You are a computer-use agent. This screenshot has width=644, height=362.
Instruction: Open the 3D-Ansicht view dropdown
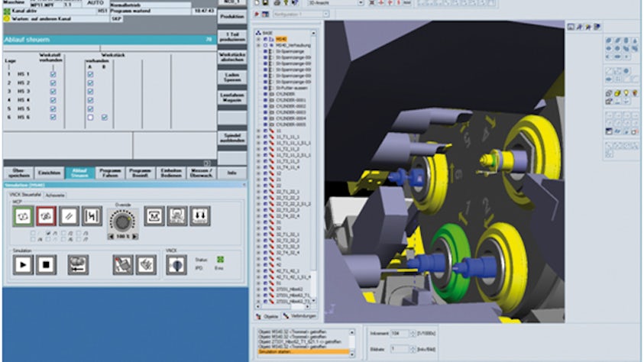click(x=361, y=3)
